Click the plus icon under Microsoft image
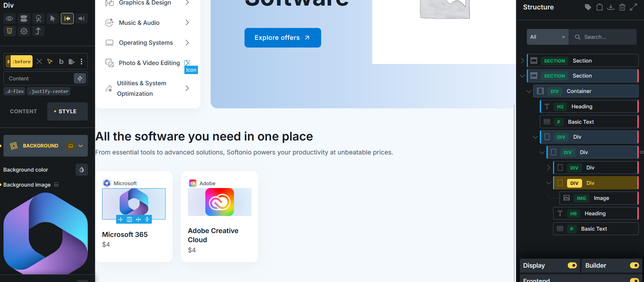 click(x=121, y=219)
